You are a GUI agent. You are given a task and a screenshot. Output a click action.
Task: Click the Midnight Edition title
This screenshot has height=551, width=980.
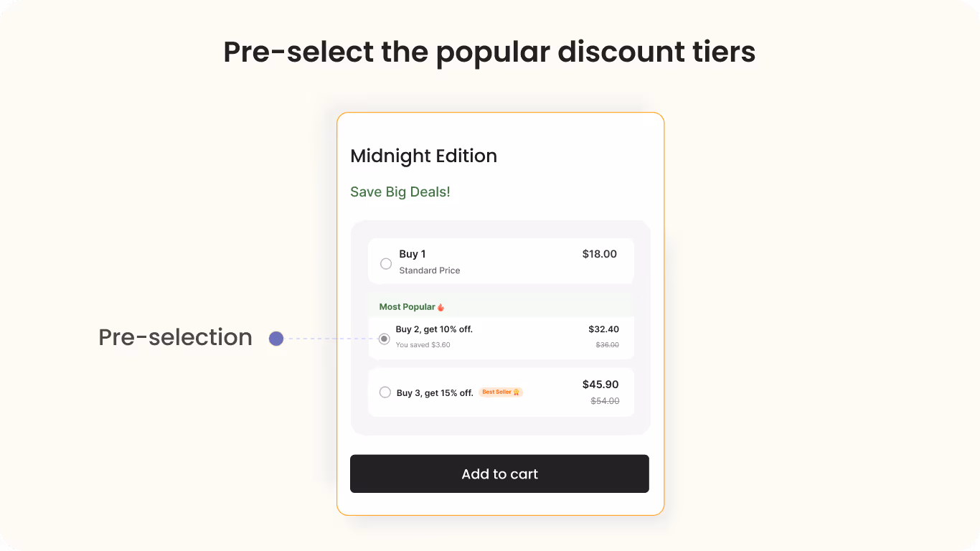pos(424,156)
